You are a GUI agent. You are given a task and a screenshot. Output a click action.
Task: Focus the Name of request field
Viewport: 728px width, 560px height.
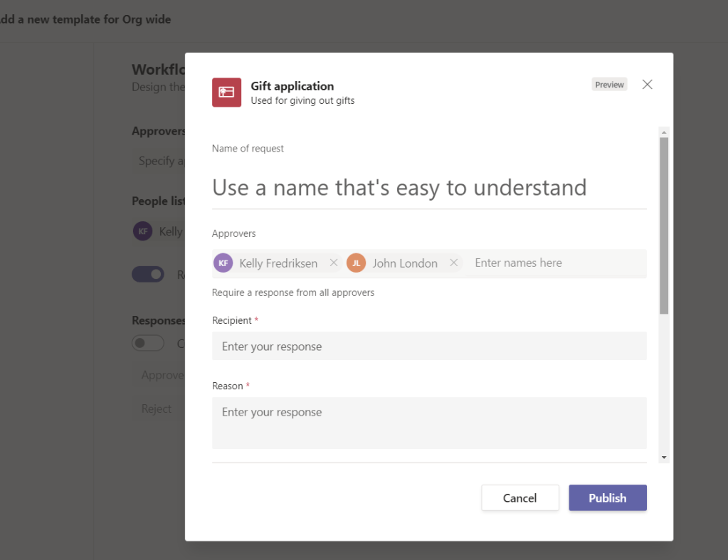pos(429,188)
